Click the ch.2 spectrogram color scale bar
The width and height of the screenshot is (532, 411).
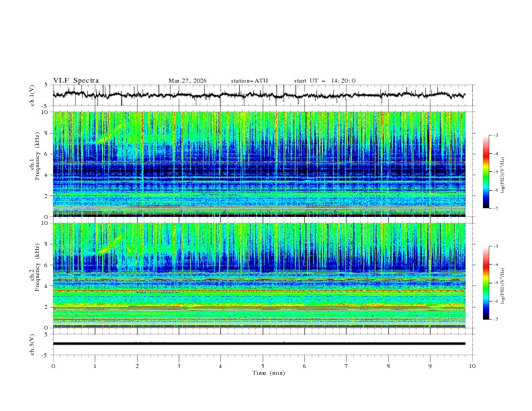click(x=486, y=283)
